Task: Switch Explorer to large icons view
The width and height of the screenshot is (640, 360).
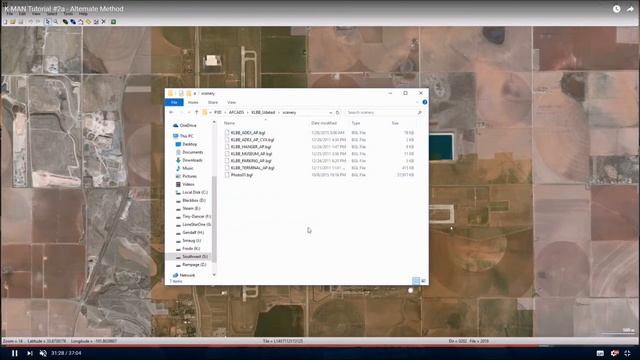Action: 423,281
